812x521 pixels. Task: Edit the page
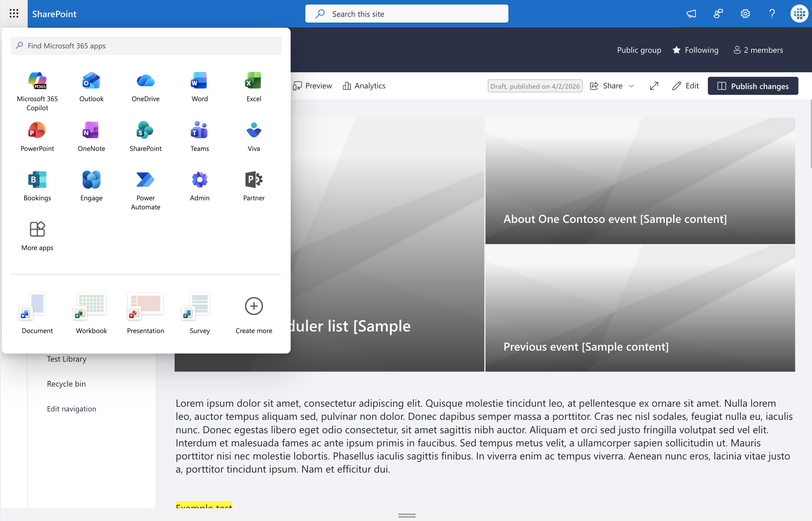click(685, 86)
